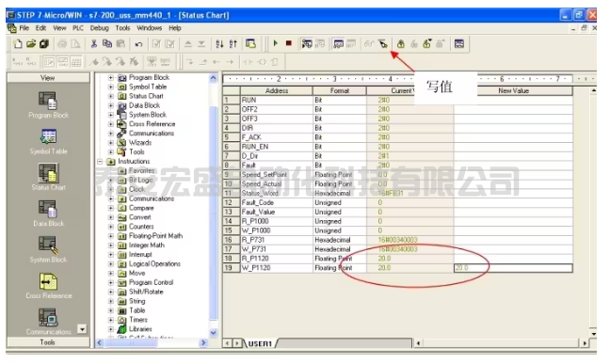
Task: Click the Write All values toolbar icon
Action: (x=383, y=44)
